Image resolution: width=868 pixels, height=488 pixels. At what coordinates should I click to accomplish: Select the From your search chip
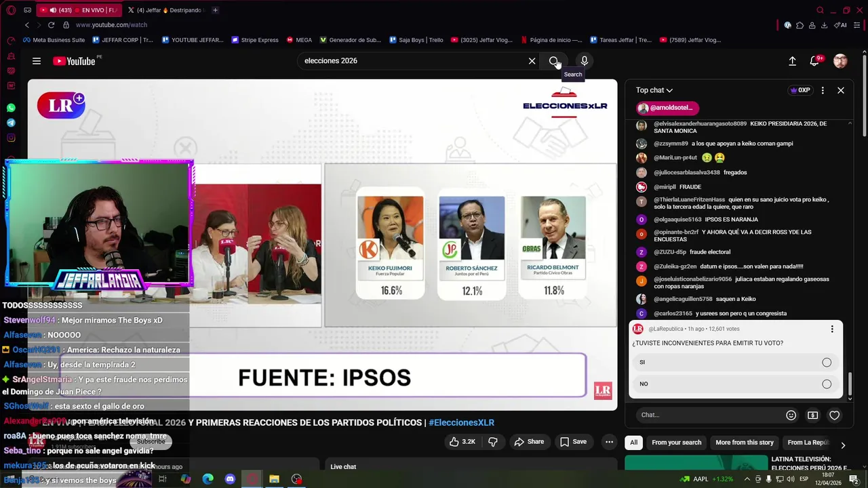point(677,443)
